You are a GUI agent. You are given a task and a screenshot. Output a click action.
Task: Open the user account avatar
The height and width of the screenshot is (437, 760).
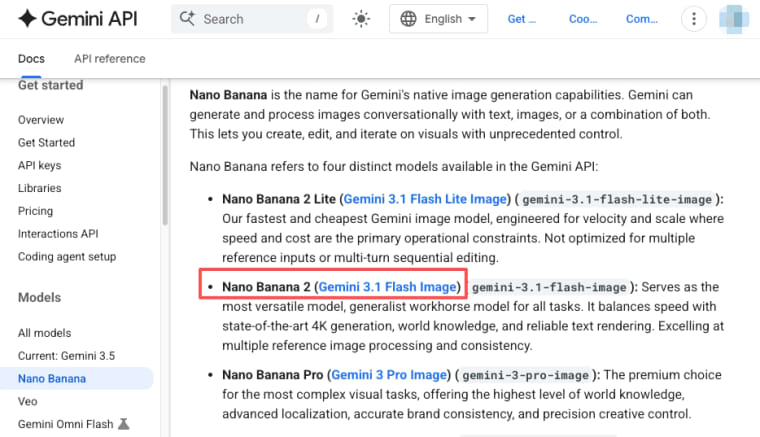(x=734, y=19)
